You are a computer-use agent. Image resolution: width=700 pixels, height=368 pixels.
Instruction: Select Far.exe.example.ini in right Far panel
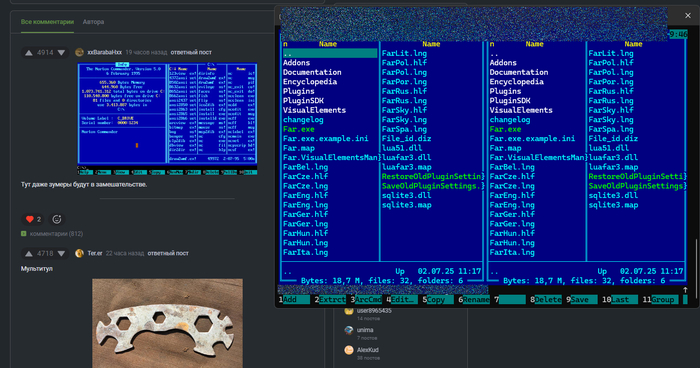[x=532, y=138]
